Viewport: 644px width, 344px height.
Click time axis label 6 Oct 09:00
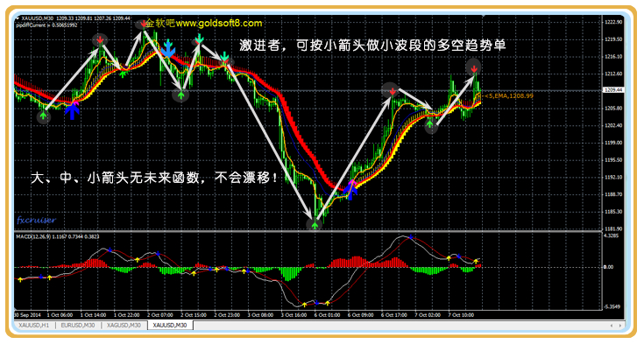pos(361,315)
